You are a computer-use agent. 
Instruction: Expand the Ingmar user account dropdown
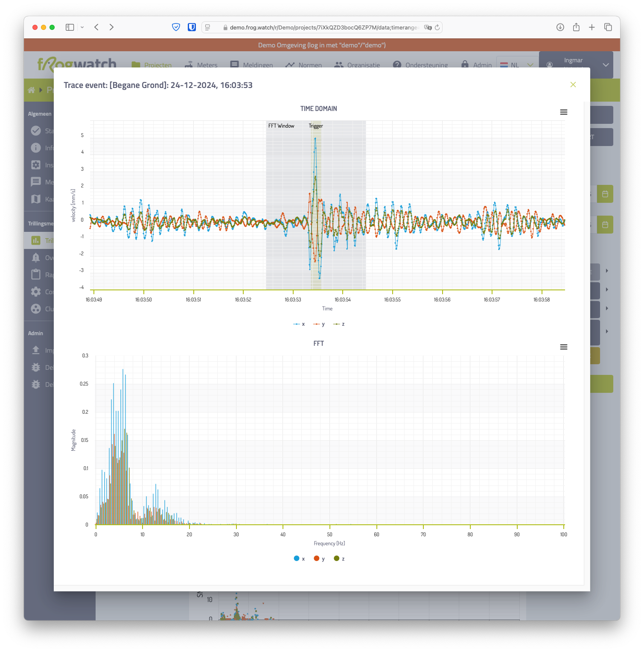(576, 64)
